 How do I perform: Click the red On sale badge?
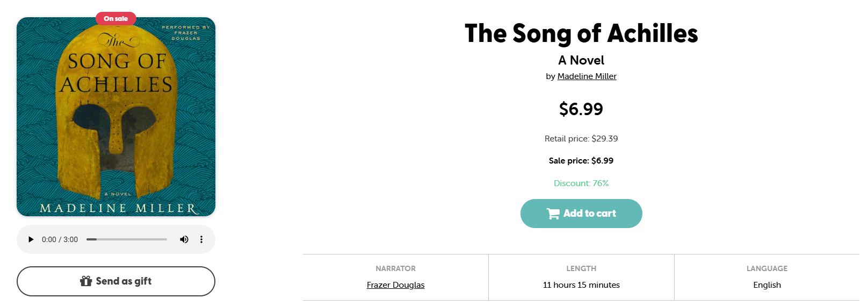point(116,19)
